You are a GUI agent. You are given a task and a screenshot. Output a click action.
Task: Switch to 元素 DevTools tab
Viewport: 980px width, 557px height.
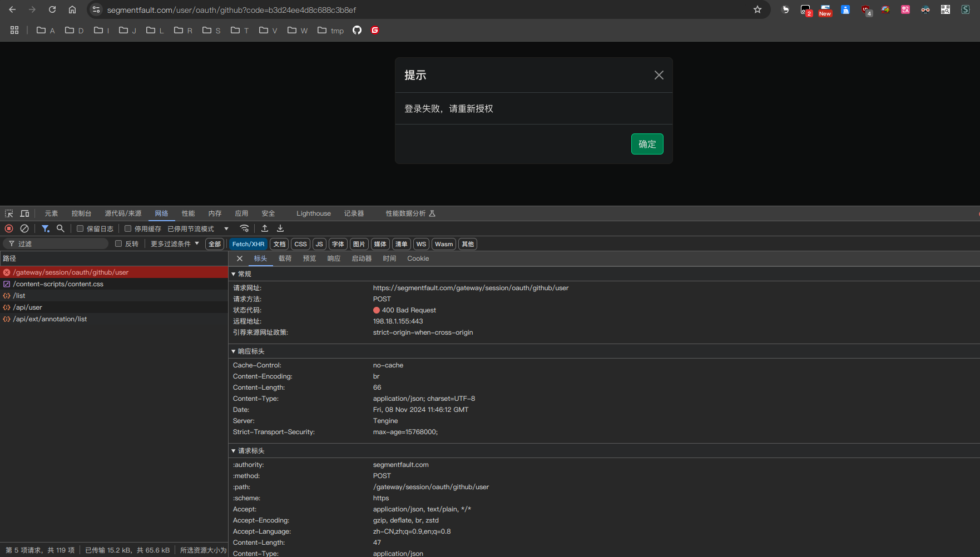click(51, 213)
